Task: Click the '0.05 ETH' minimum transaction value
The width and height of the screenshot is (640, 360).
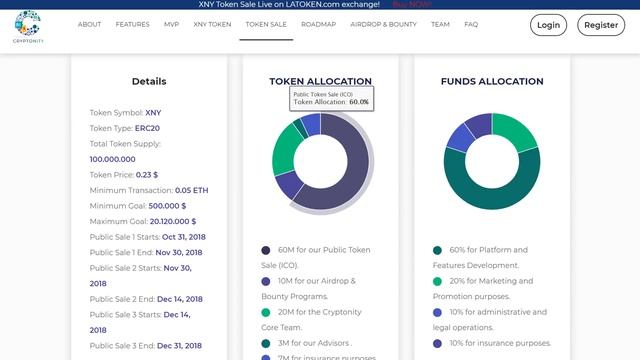Action: click(x=191, y=190)
